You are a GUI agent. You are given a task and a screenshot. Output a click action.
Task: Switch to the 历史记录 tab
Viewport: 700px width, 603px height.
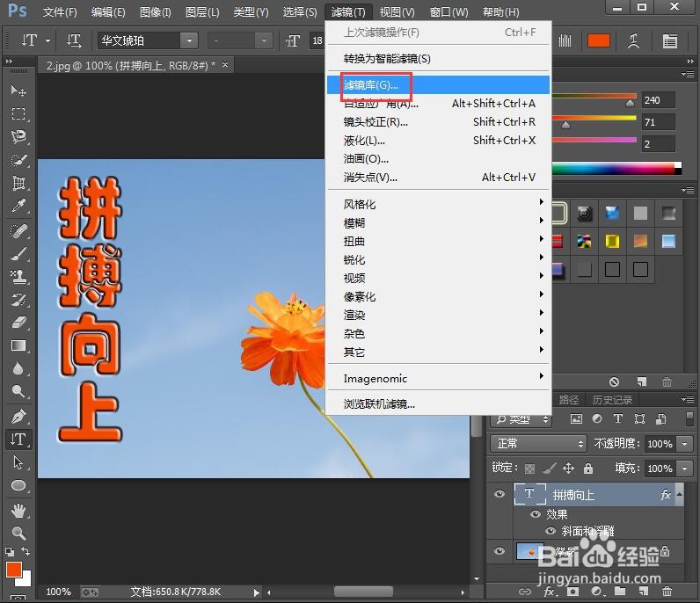click(612, 399)
